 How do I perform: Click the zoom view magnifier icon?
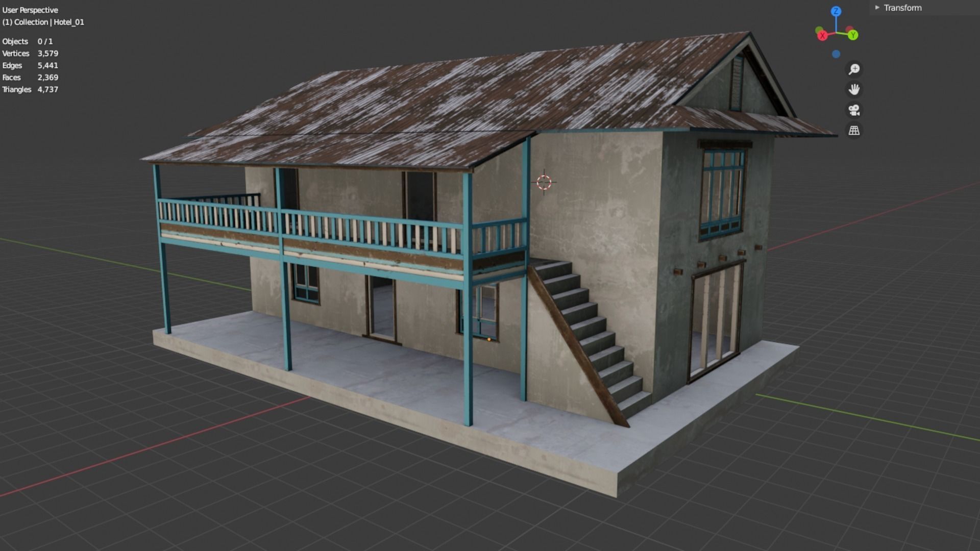[854, 69]
